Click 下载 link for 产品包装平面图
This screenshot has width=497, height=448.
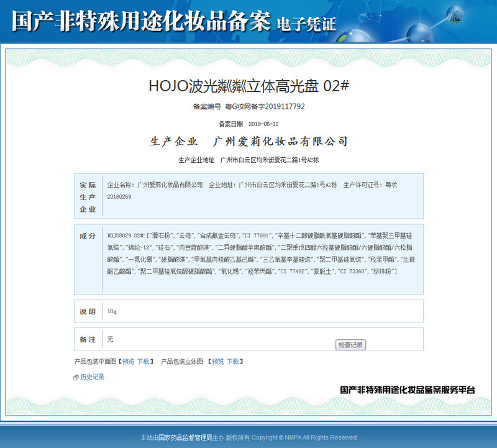tap(144, 362)
